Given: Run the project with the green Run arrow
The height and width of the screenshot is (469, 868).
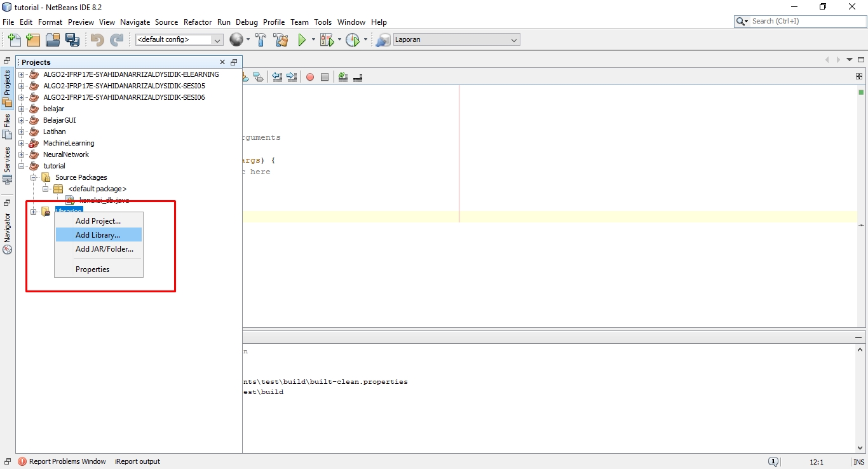Looking at the screenshot, I should (x=302, y=39).
